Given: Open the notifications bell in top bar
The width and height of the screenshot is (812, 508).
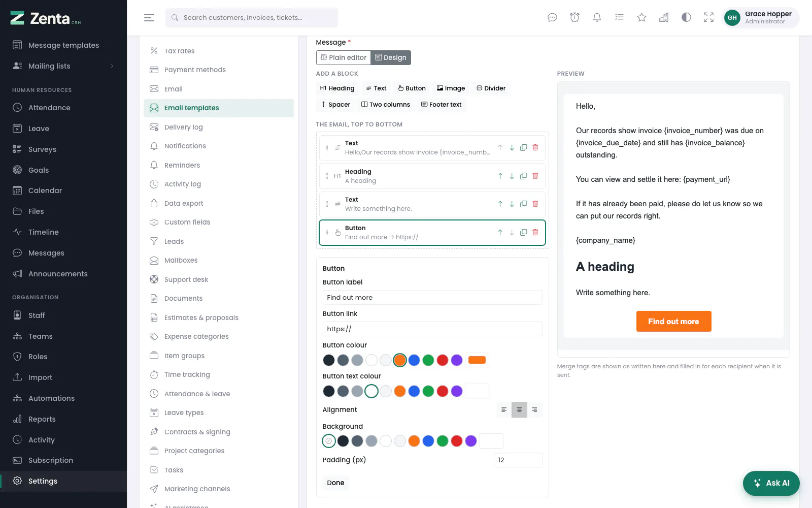Looking at the screenshot, I should pyautogui.click(x=597, y=18).
